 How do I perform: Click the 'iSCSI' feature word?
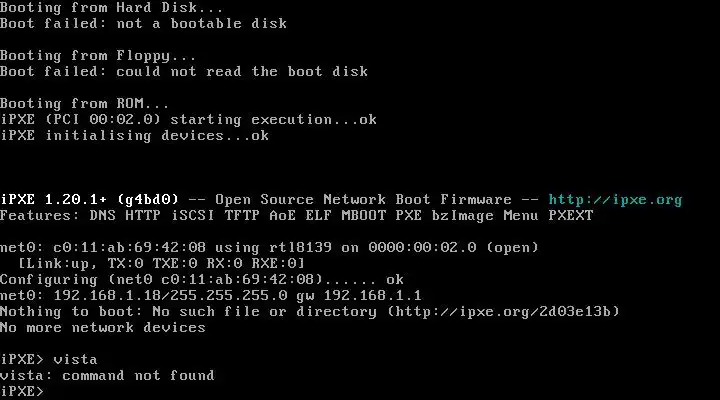[x=192, y=216]
